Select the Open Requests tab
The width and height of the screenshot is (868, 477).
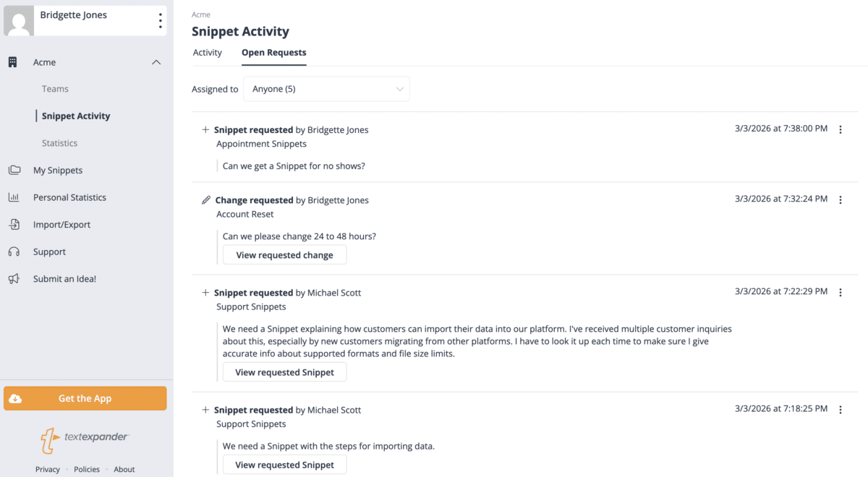273,53
